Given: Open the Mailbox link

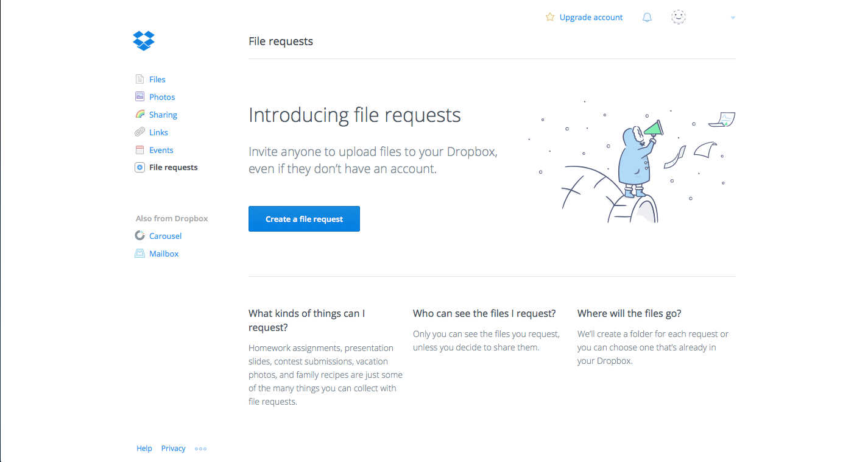Looking at the screenshot, I should 164,254.
